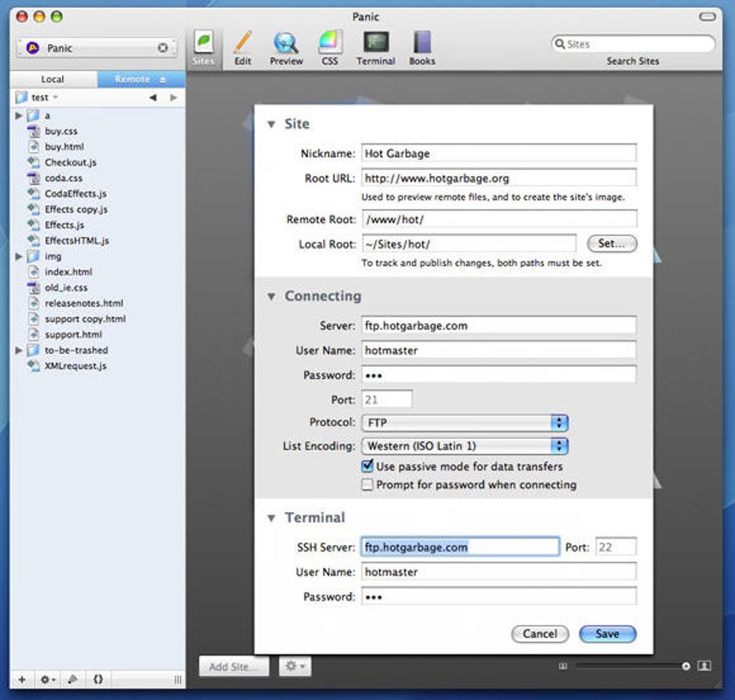Open gear menu next to Add Site

click(295, 666)
